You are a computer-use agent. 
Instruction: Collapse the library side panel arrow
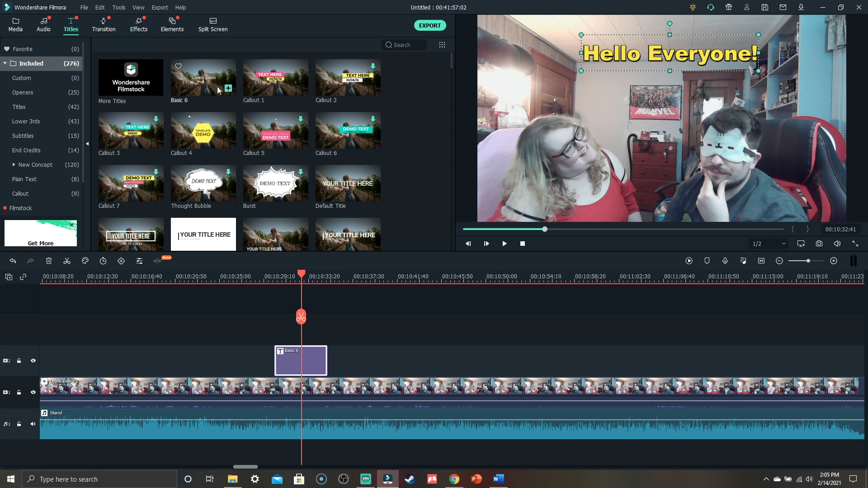(87, 144)
